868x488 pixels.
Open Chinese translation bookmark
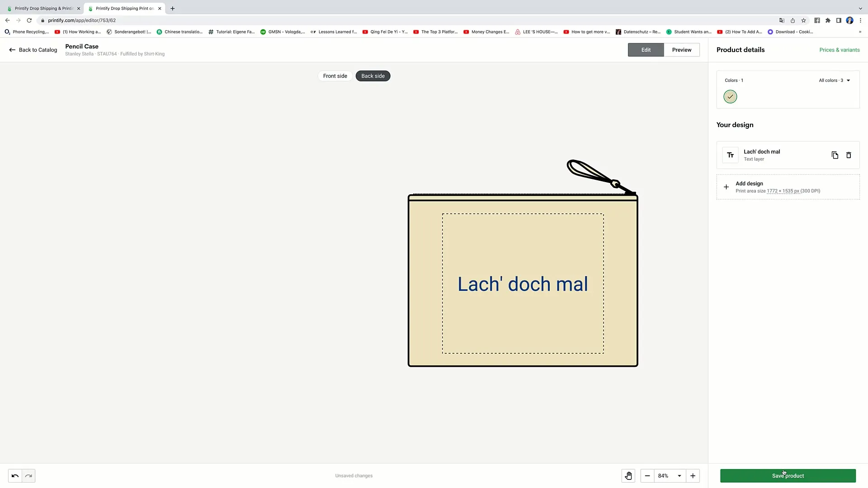click(x=179, y=32)
